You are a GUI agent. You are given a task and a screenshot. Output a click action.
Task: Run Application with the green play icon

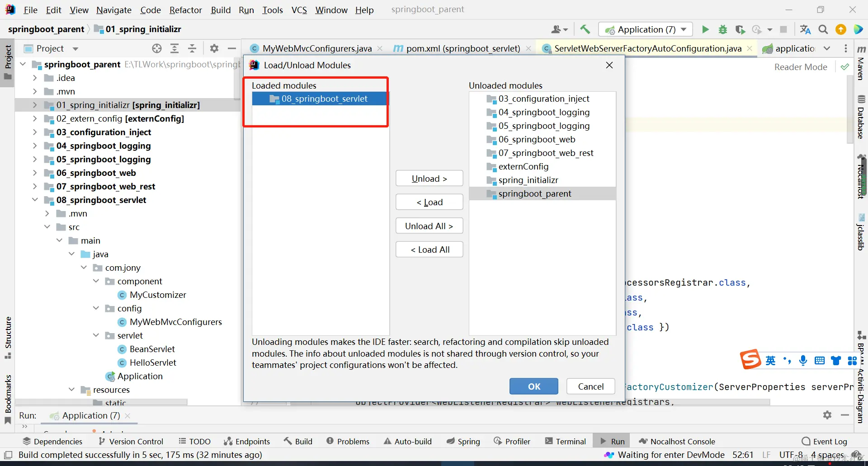pos(705,29)
